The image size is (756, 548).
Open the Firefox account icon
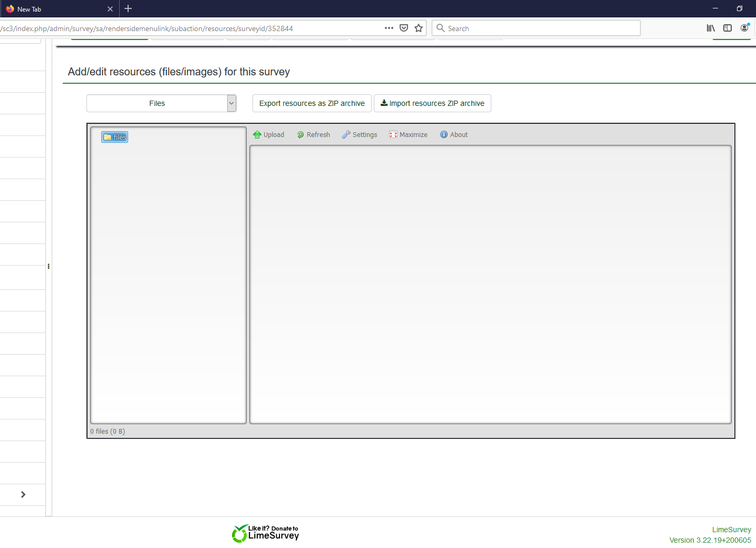coord(744,28)
